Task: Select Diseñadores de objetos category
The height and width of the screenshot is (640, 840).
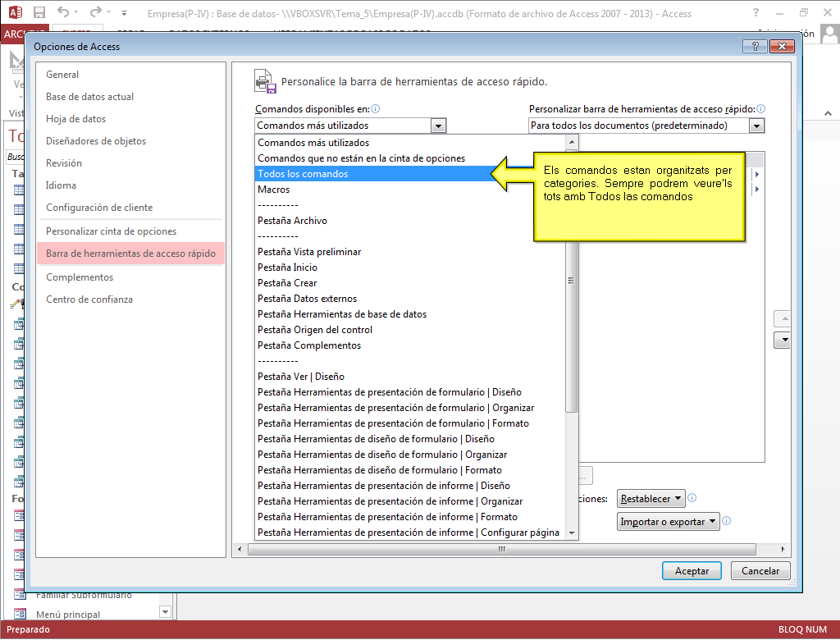Action: pyautogui.click(x=130, y=141)
